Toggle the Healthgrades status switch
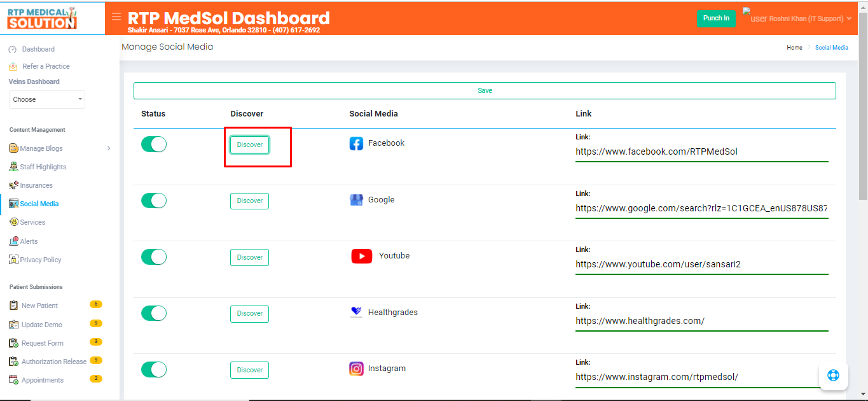This screenshot has width=868, height=401. tap(153, 313)
